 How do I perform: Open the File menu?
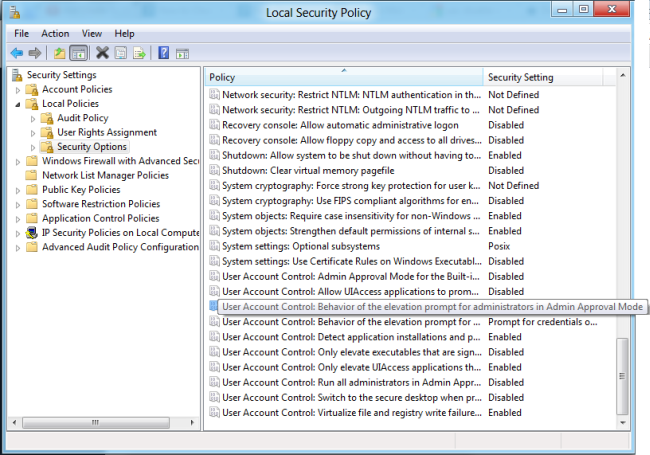click(22, 34)
